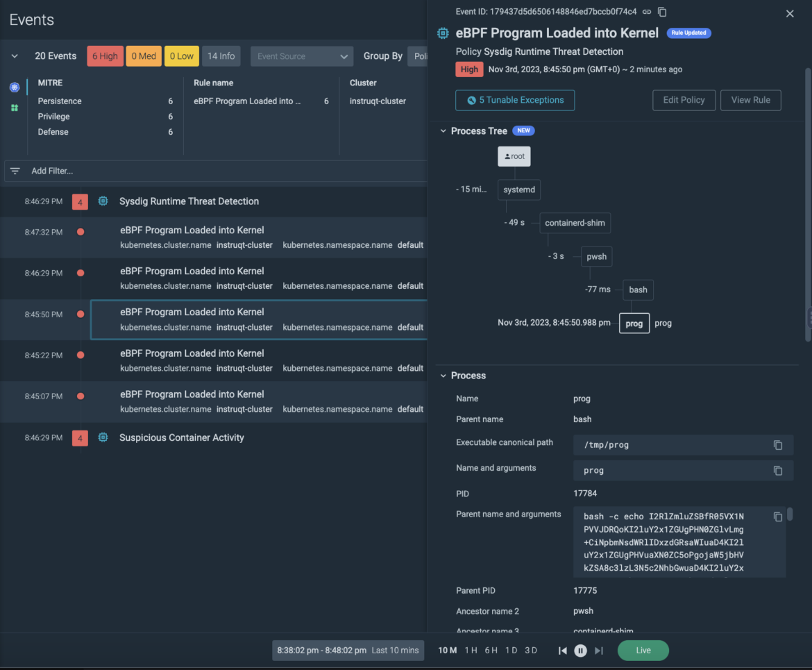
Task: Filter by MITRE Defense row
Action: coord(105,132)
